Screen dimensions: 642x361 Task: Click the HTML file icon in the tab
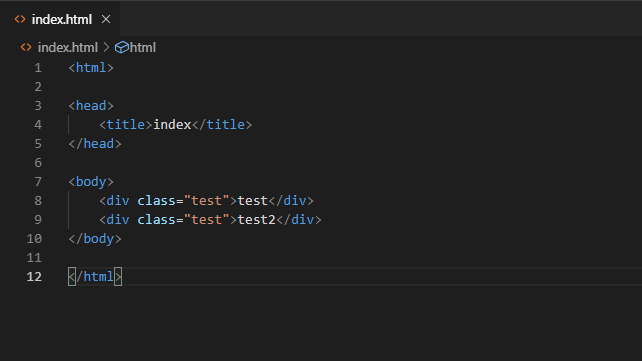click(20, 19)
